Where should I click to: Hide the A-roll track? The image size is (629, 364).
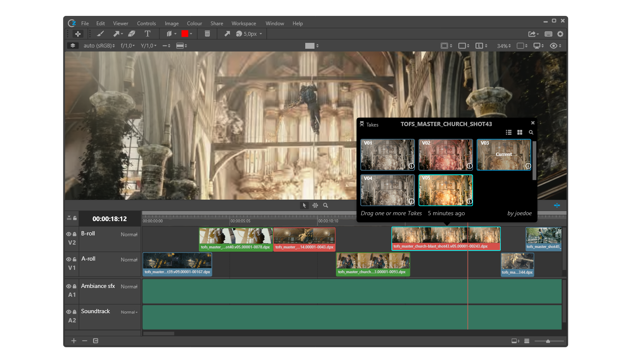tap(69, 259)
